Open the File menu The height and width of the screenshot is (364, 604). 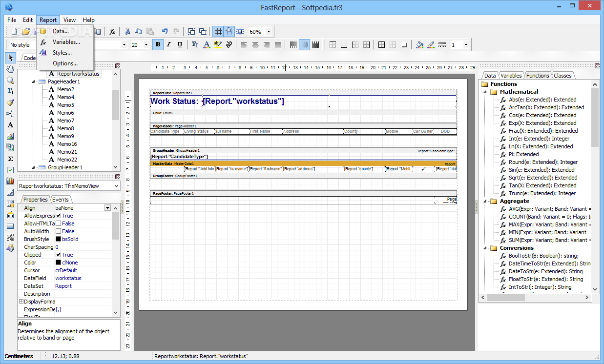coord(12,20)
